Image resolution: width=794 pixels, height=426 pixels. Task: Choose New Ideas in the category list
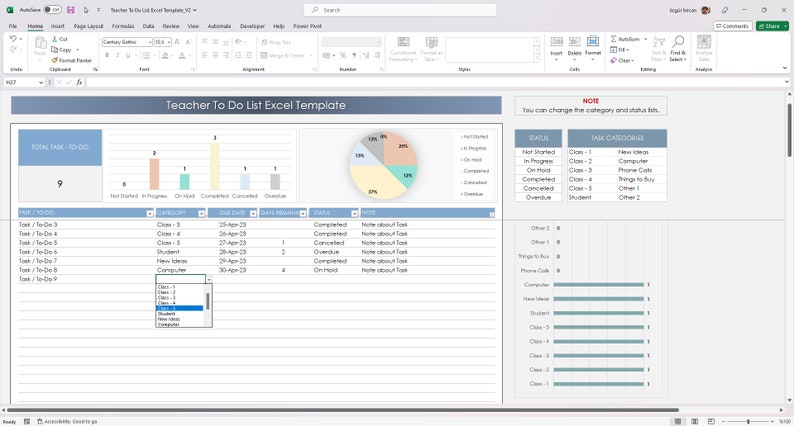pyautogui.click(x=179, y=319)
